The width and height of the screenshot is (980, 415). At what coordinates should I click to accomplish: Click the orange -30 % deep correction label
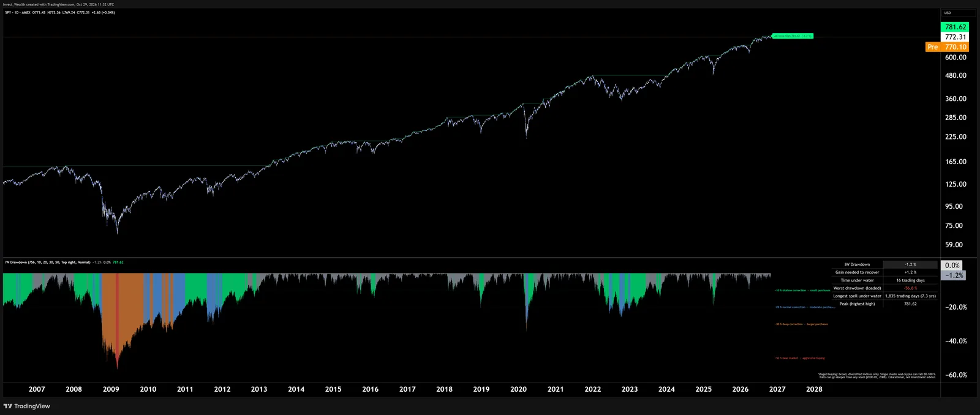pos(801,324)
